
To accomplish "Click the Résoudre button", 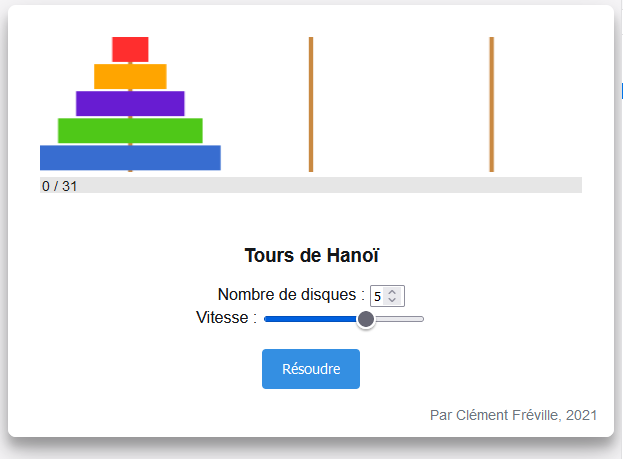I will pos(311,369).
